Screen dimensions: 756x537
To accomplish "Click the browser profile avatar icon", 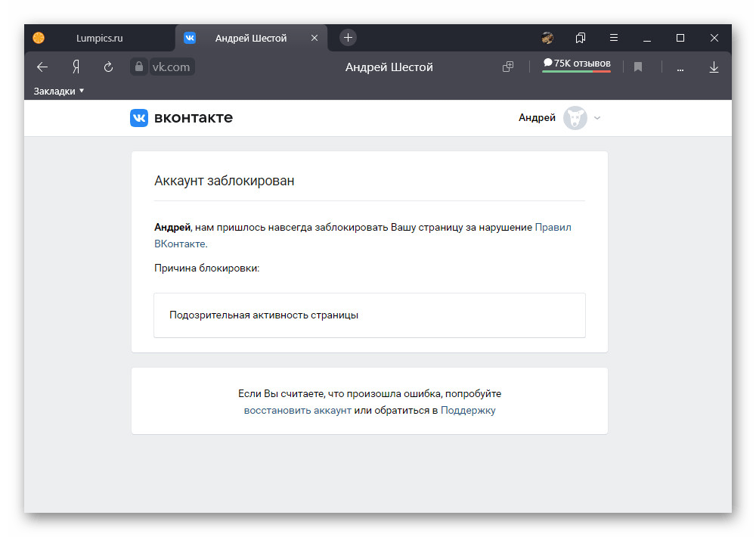I will pos(547,38).
